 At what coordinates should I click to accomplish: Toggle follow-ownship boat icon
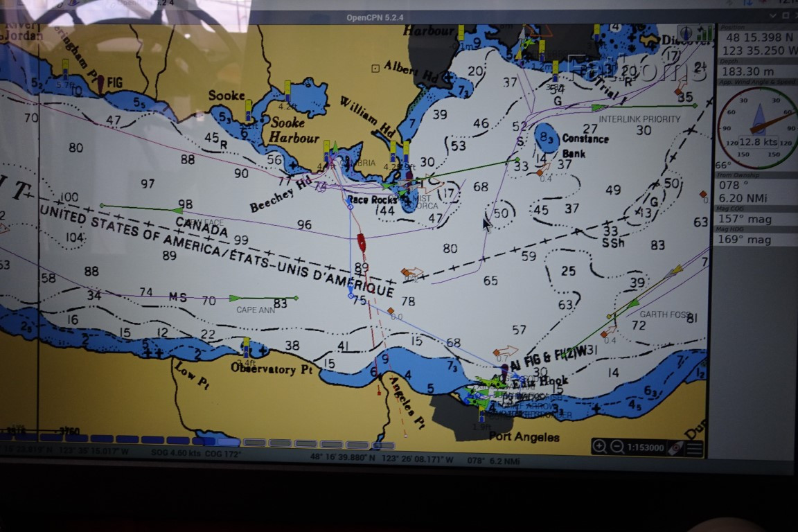click(x=676, y=448)
